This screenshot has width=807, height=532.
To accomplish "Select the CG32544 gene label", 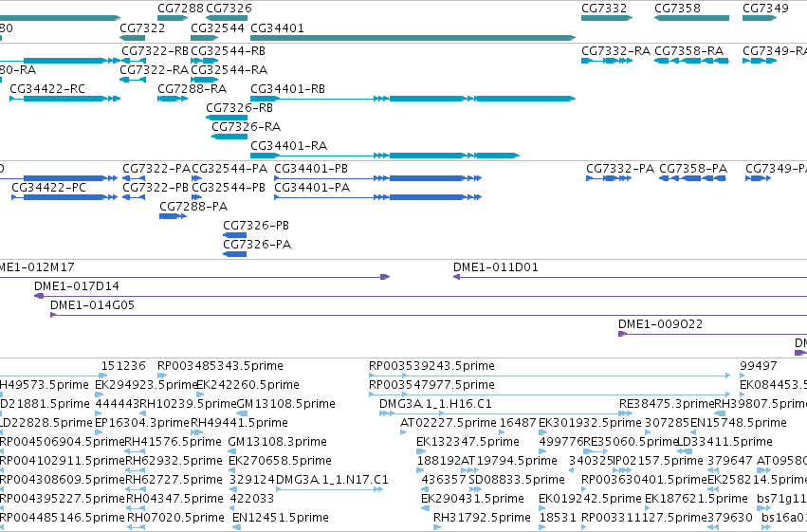I will [x=217, y=28].
